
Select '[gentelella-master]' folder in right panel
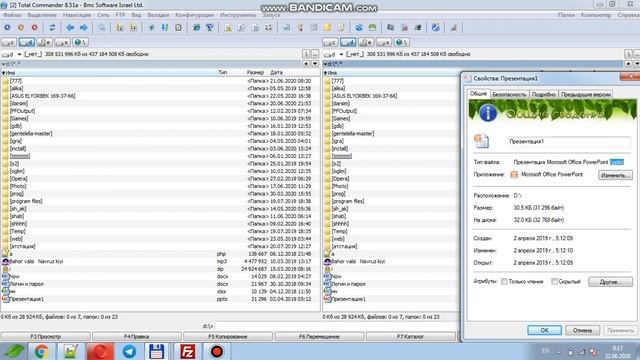(x=353, y=133)
